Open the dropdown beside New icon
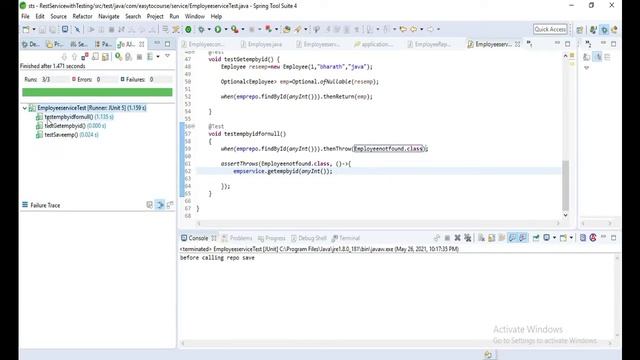 pyautogui.click(x=34, y=29)
